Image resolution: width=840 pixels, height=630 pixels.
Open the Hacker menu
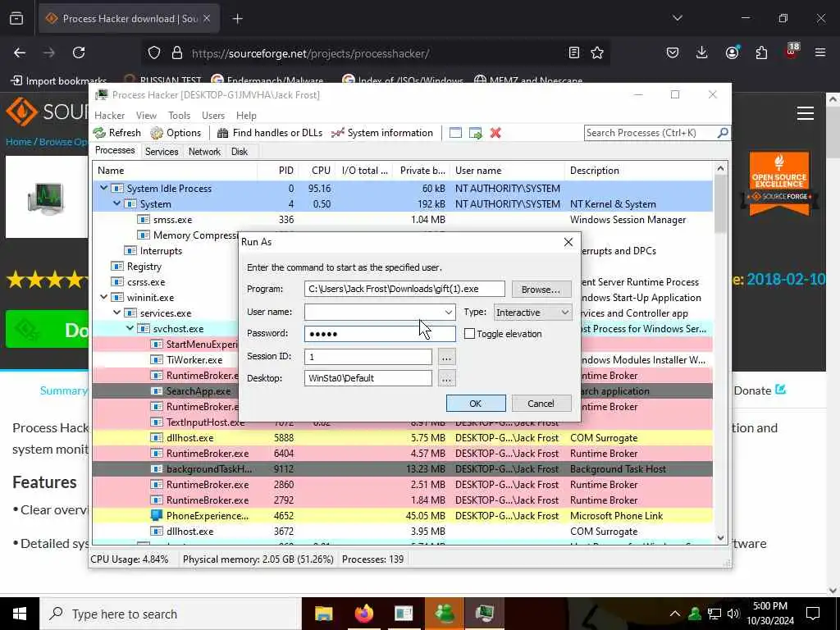click(109, 116)
